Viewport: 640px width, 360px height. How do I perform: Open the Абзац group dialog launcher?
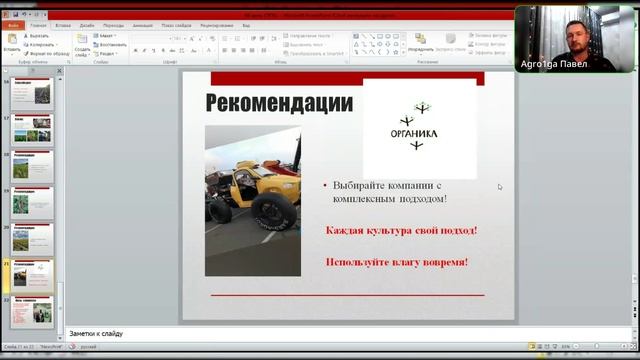click(347, 62)
